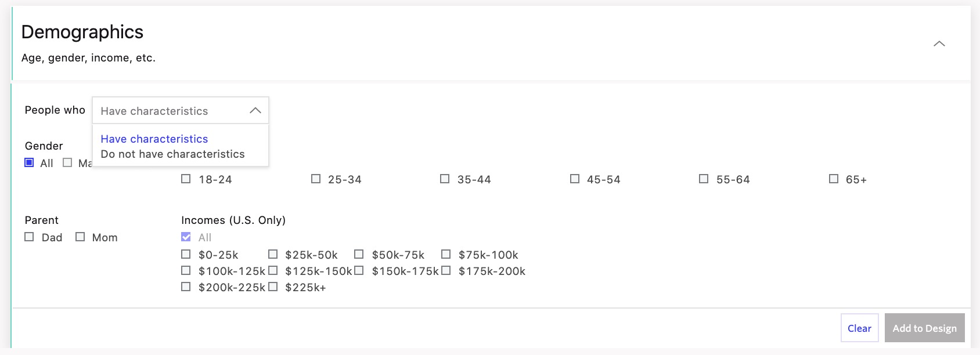Collapse the Demographics section chevron
The height and width of the screenshot is (355, 980).
[939, 44]
